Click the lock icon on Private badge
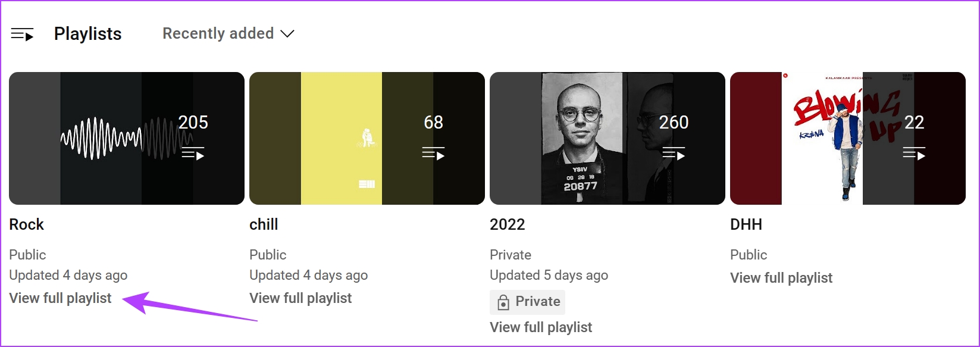 pyautogui.click(x=503, y=302)
